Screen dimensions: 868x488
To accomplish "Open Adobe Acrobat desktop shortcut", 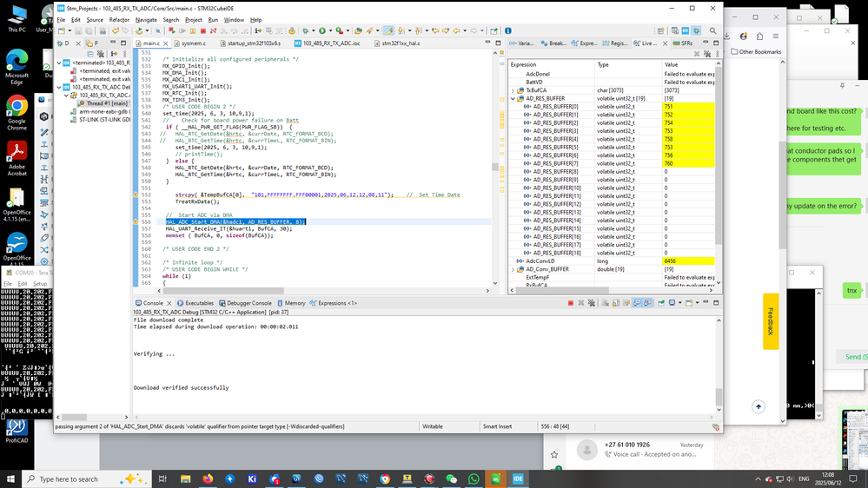I will pyautogui.click(x=17, y=158).
